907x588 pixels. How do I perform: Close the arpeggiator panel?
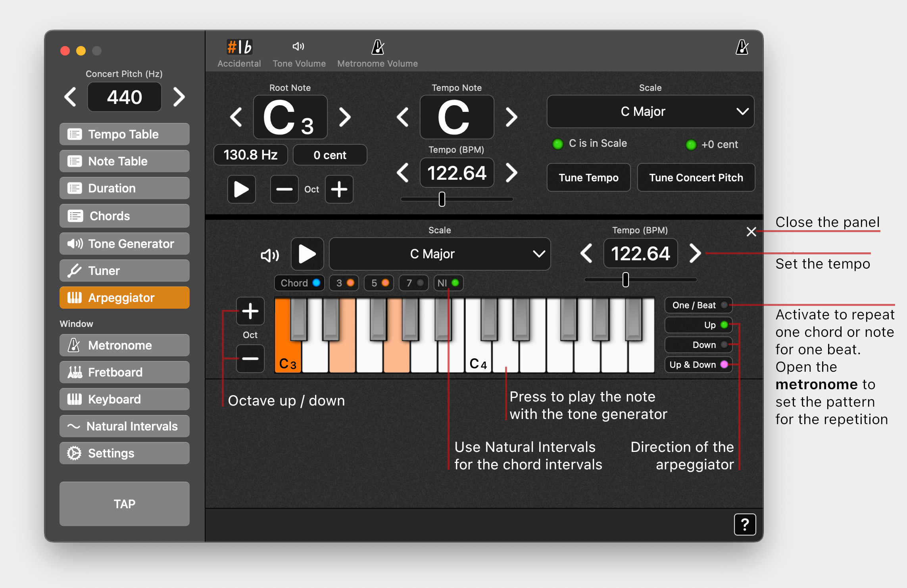click(x=751, y=232)
